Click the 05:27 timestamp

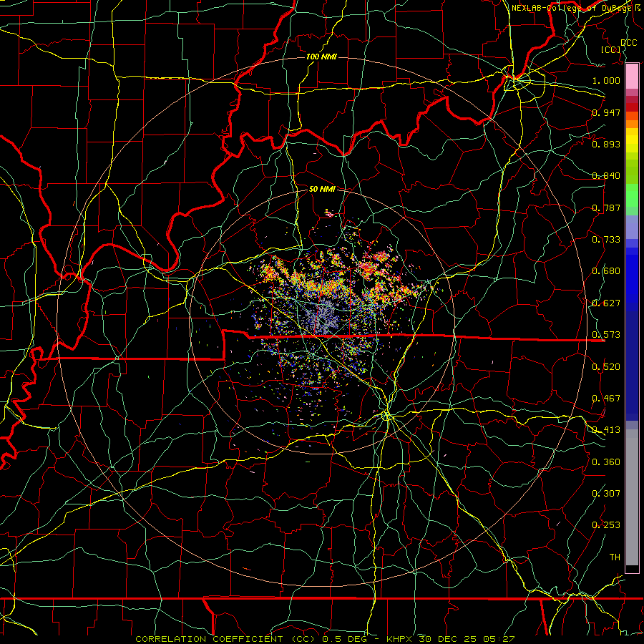pos(498,639)
